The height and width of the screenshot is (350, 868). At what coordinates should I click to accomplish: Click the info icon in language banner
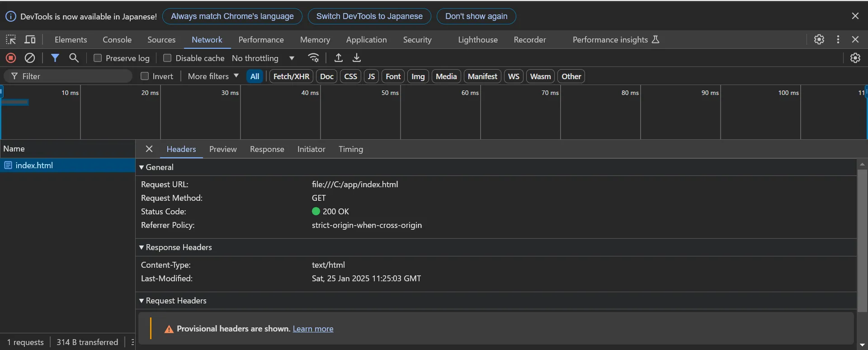[x=11, y=16]
